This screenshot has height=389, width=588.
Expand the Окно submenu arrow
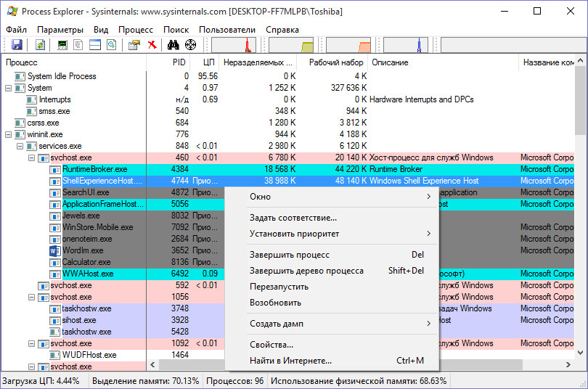click(x=428, y=197)
